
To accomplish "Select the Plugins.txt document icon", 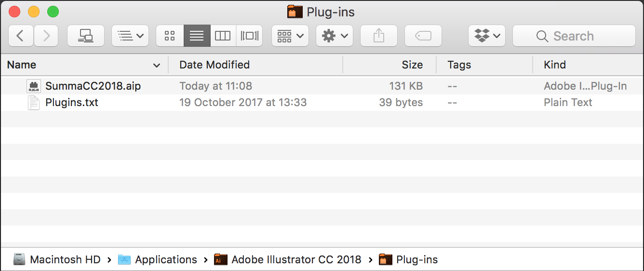I will click(34, 102).
